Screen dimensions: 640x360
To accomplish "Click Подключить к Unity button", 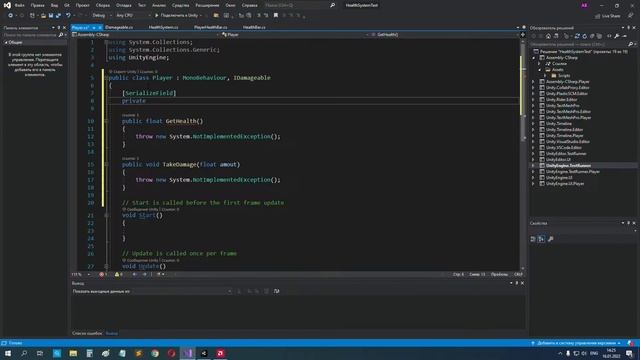I will [x=178, y=16].
